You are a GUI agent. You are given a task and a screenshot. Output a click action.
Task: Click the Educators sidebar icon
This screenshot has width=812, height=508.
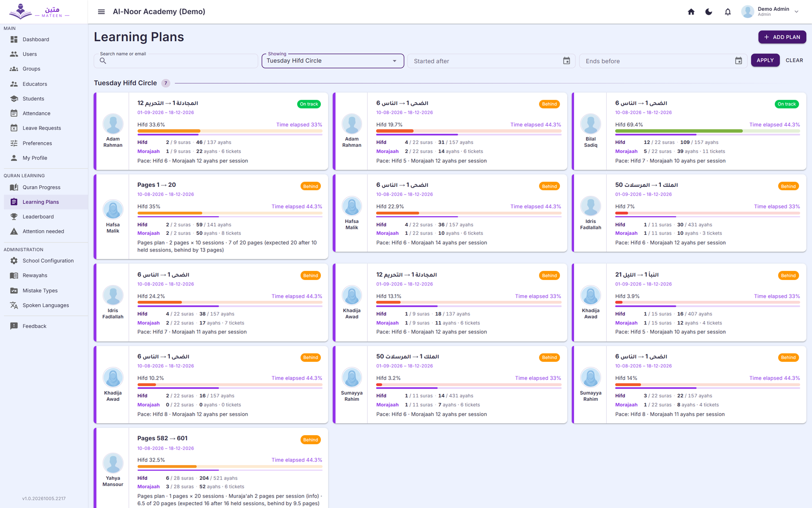pyautogui.click(x=14, y=84)
